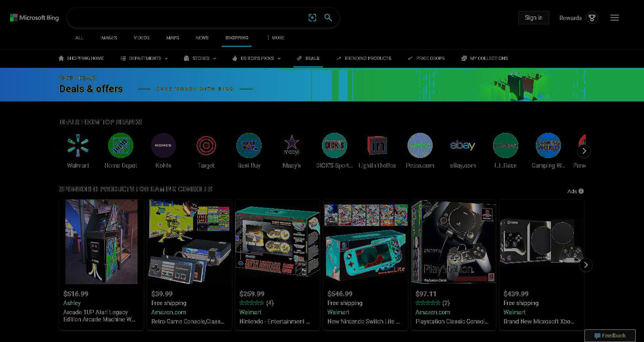Switch to the All tab
The image size is (644, 342).
pyautogui.click(x=79, y=38)
